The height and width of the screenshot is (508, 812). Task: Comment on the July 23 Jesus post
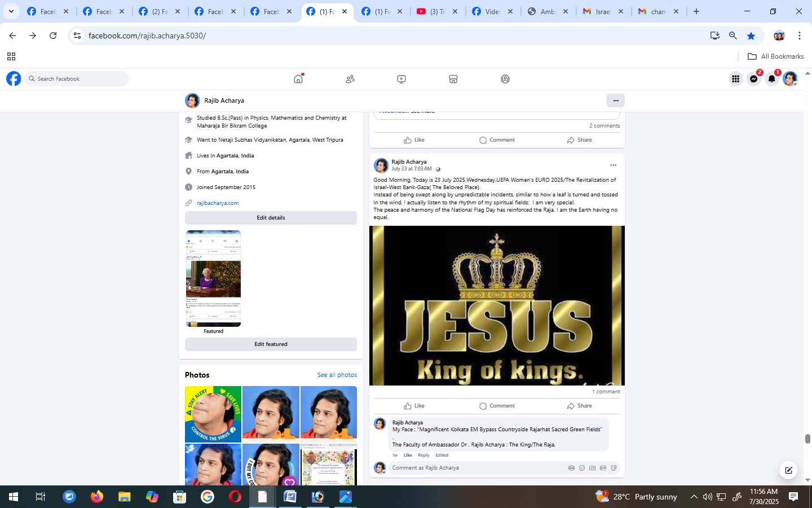tap(497, 406)
